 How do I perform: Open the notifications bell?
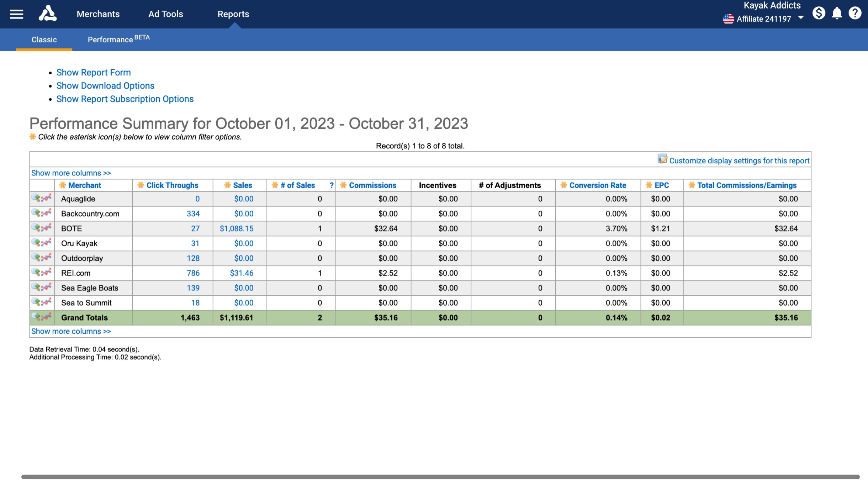tap(837, 14)
